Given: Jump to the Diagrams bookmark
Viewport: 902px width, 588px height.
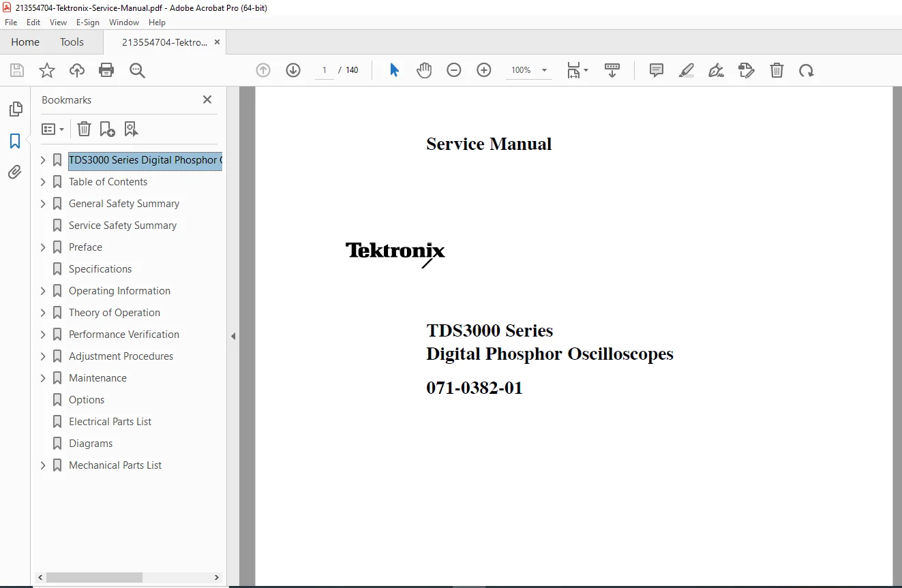Looking at the screenshot, I should click(91, 444).
